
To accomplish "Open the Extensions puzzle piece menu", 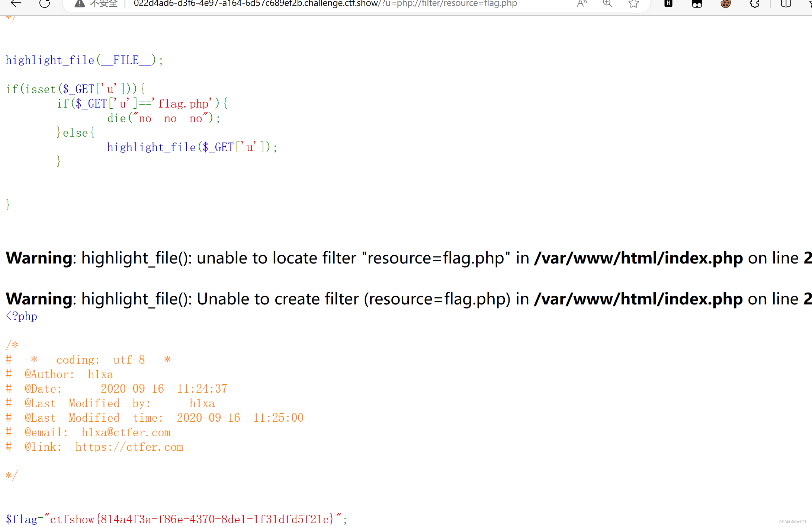I will (754, 4).
